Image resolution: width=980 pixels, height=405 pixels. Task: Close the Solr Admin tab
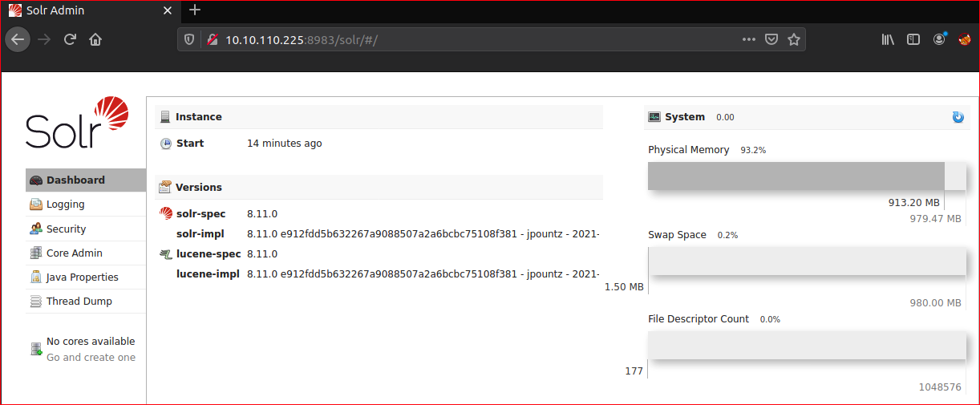coord(167,11)
